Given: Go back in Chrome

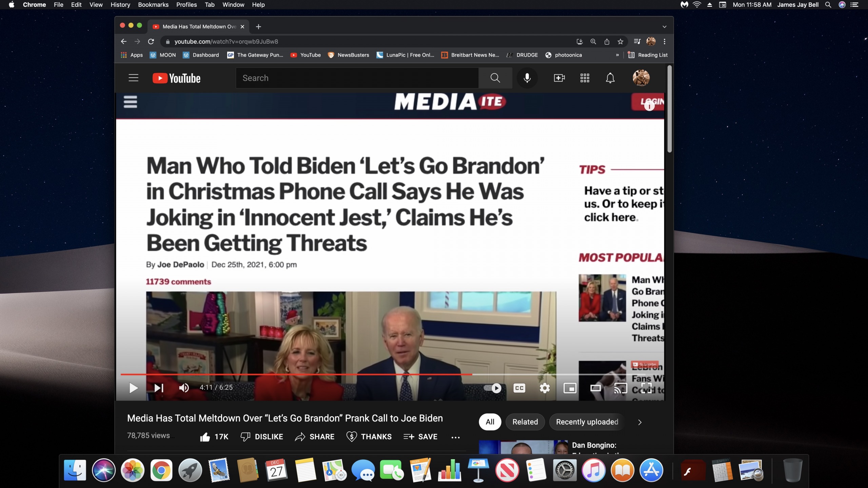Looking at the screenshot, I should [x=124, y=41].
